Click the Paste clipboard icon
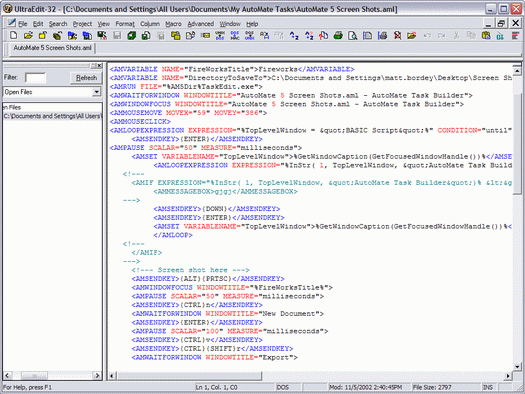This screenshot has width=525, height=394. click(486, 35)
